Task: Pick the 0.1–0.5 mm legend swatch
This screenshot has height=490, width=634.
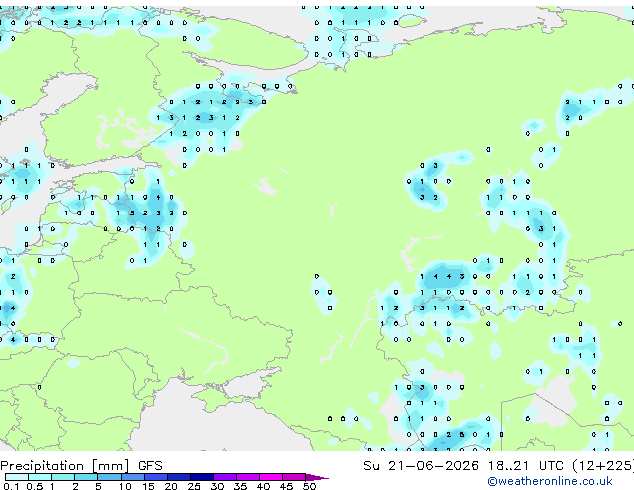Action: pos(17,477)
